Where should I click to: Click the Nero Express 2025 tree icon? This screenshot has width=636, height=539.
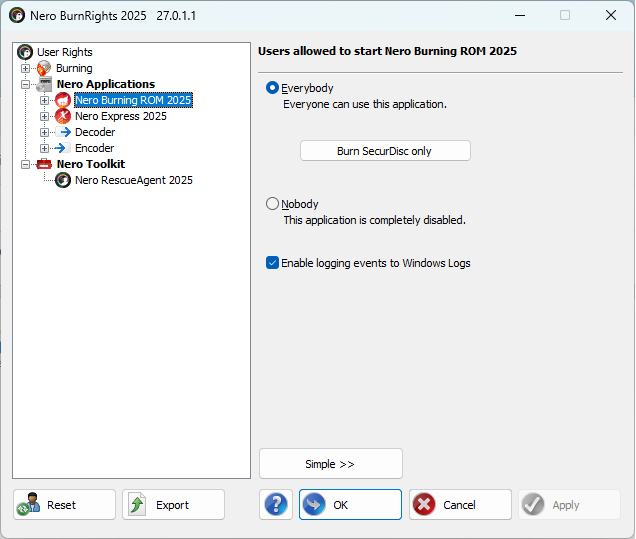coord(63,116)
